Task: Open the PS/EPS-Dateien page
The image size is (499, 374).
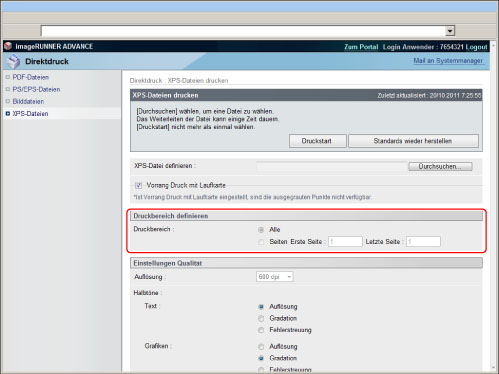Action: point(36,89)
